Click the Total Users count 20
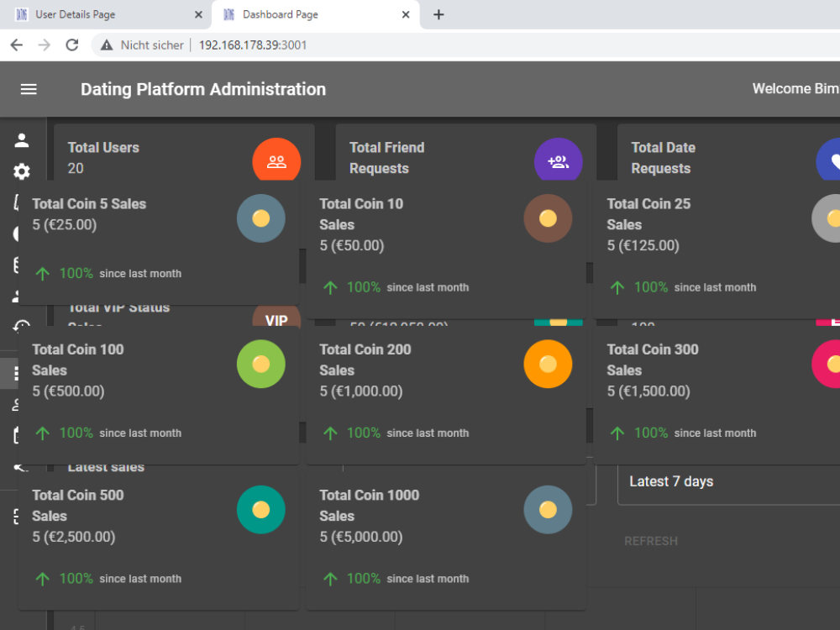The image size is (840, 630). [76, 168]
